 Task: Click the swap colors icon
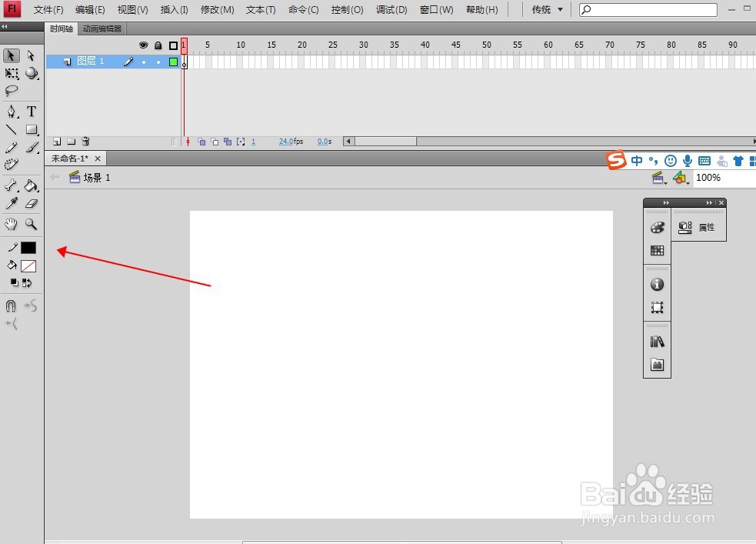point(27,282)
